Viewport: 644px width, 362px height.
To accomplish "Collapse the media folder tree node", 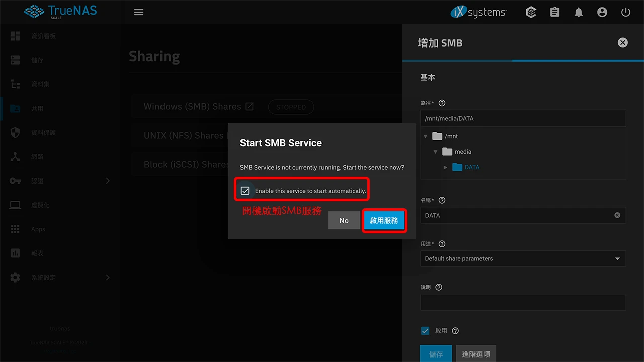I will [436, 152].
